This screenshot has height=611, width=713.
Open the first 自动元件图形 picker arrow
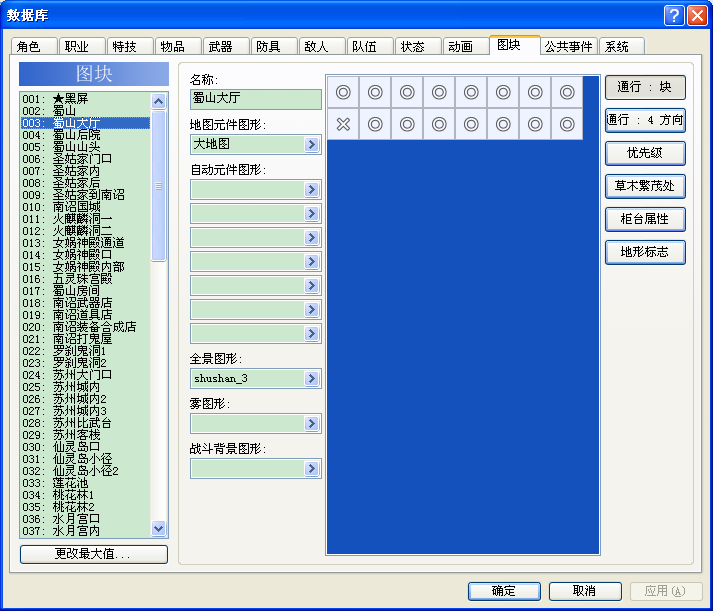tap(311, 190)
